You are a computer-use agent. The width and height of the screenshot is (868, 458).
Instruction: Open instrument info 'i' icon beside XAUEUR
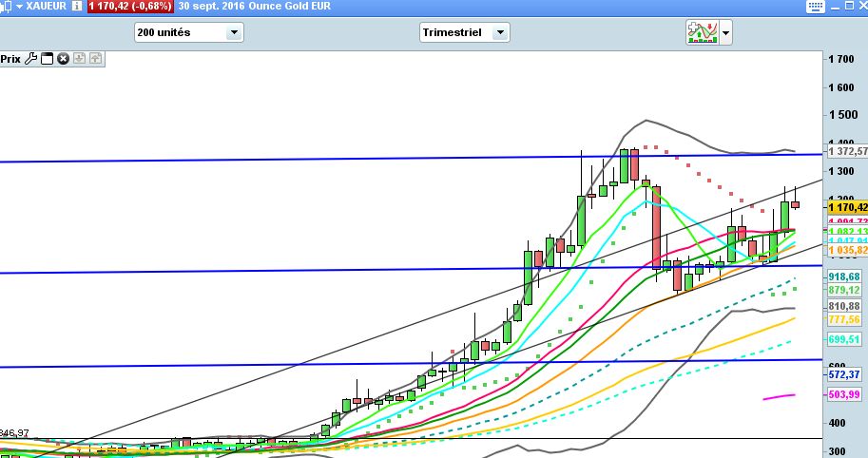click(77, 6)
